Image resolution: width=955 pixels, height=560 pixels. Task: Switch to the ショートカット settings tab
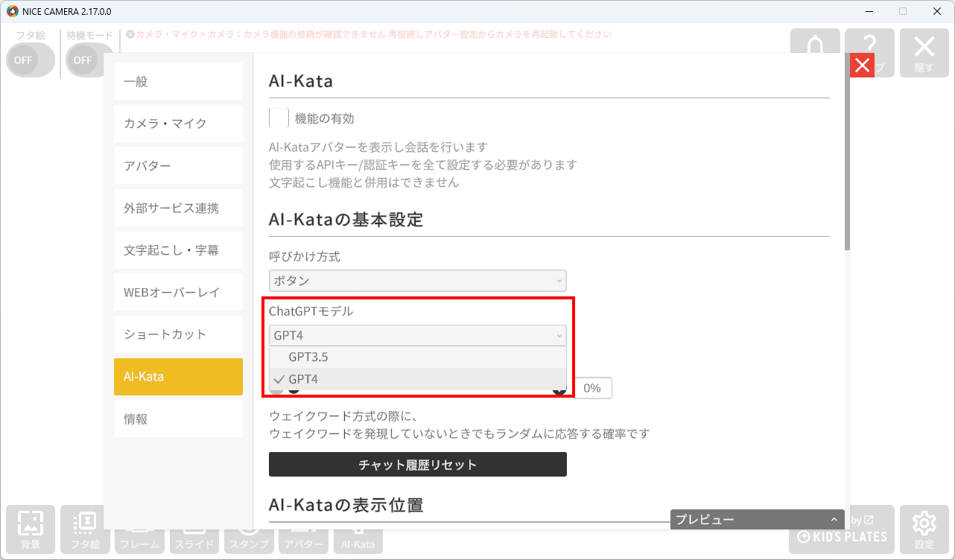pyautogui.click(x=178, y=334)
